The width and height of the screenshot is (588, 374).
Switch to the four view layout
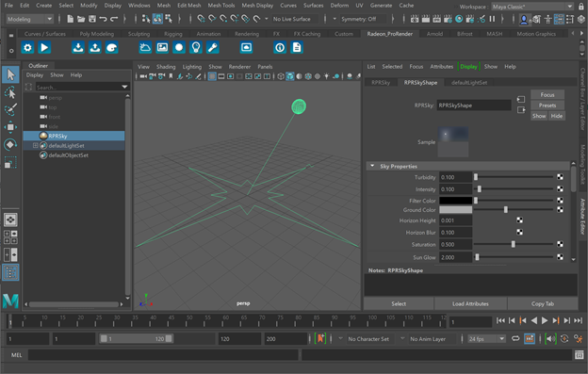10,237
